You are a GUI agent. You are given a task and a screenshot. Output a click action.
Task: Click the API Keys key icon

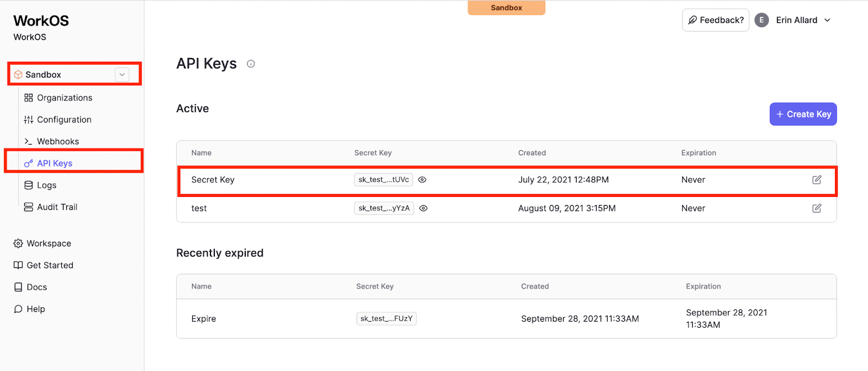[x=29, y=163]
